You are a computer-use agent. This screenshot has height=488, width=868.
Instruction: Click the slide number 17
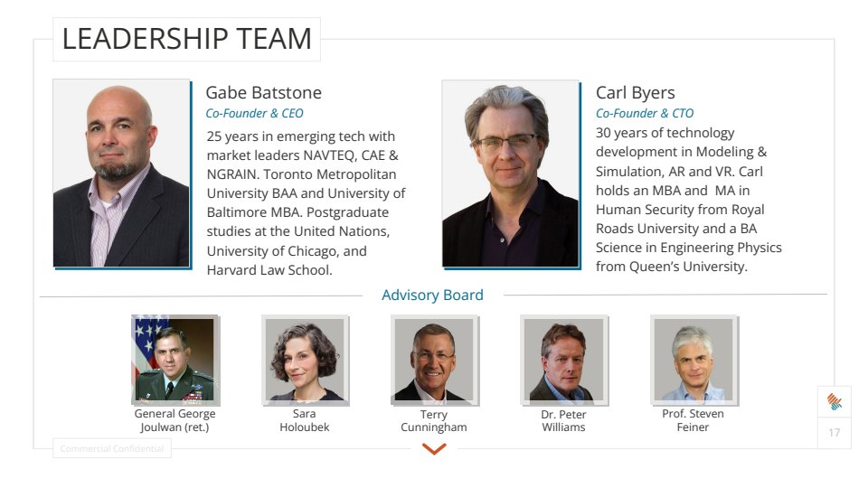click(834, 433)
